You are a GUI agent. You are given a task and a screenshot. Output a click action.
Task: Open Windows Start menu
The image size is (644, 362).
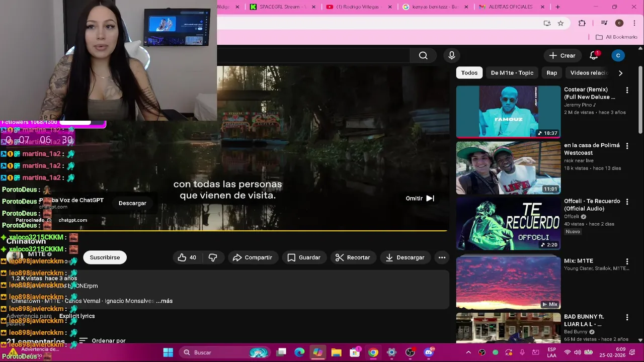[x=168, y=352]
